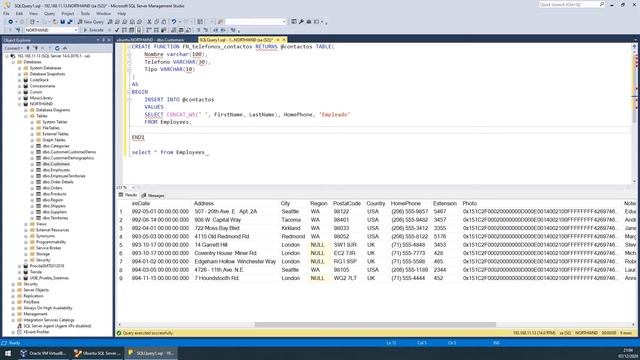Click the PostalCode column header
The height and width of the screenshot is (360, 640).
[347, 203]
